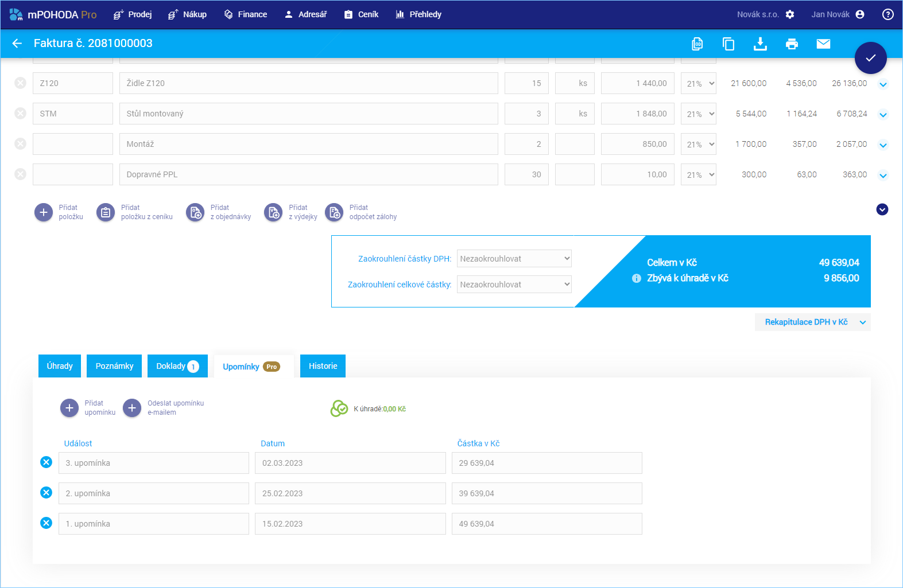903x588 pixels.
Task: Click the ISDOC export icon in header
Action: click(x=697, y=44)
